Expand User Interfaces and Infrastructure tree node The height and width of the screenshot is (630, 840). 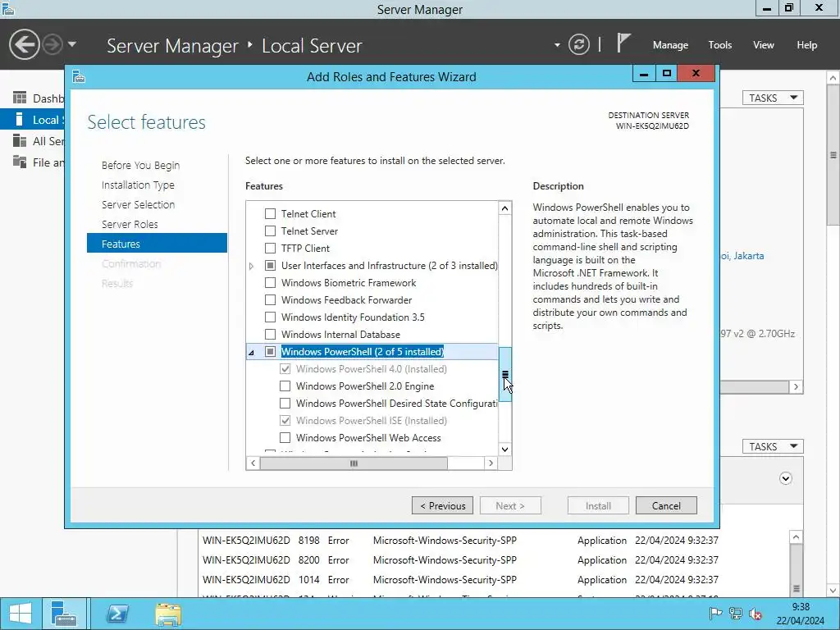251,266
